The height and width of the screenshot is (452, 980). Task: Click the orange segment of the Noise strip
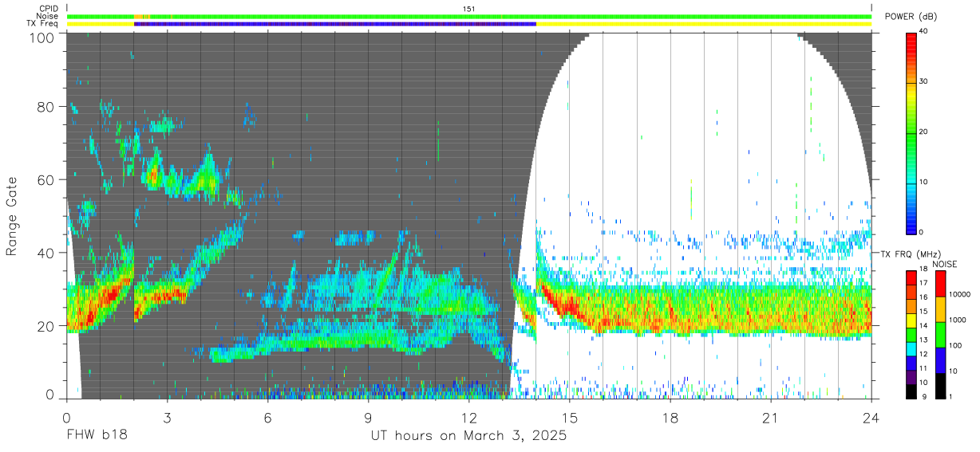tap(139, 17)
